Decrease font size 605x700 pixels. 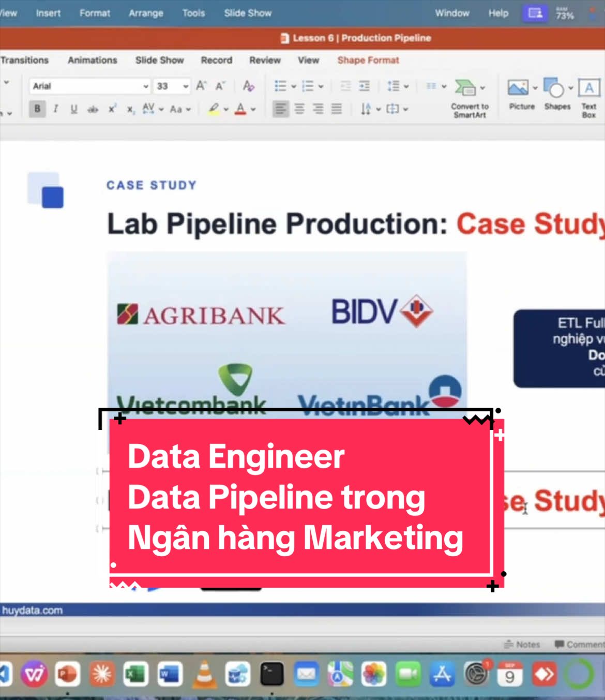[220, 86]
